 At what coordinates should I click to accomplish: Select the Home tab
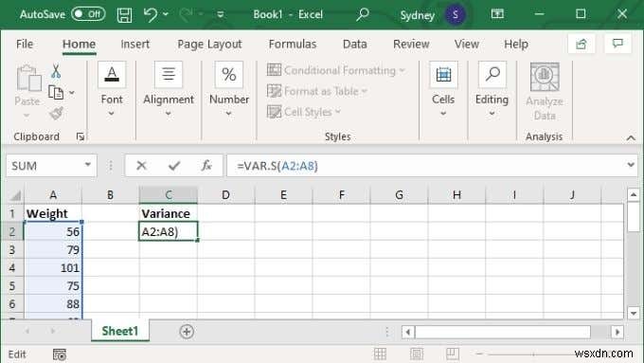[x=79, y=44]
